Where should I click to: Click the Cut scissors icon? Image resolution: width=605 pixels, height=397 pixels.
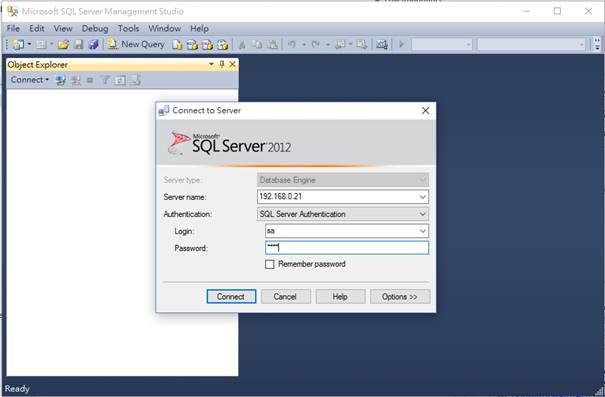tap(242, 45)
